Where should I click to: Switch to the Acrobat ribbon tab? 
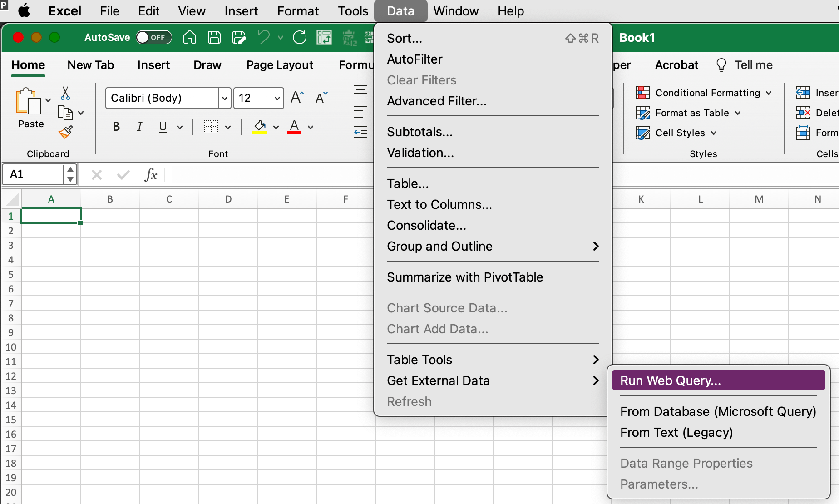[676, 65]
